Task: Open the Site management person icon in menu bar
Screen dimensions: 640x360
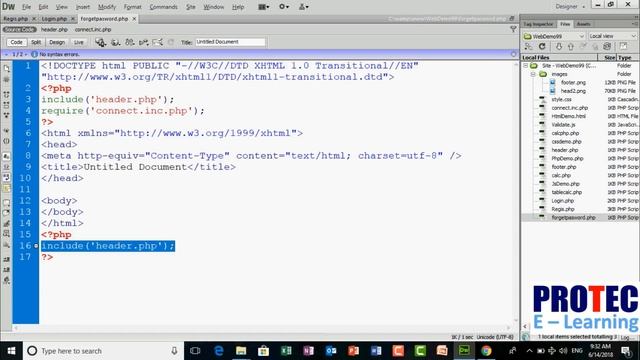Action: (303, 7)
